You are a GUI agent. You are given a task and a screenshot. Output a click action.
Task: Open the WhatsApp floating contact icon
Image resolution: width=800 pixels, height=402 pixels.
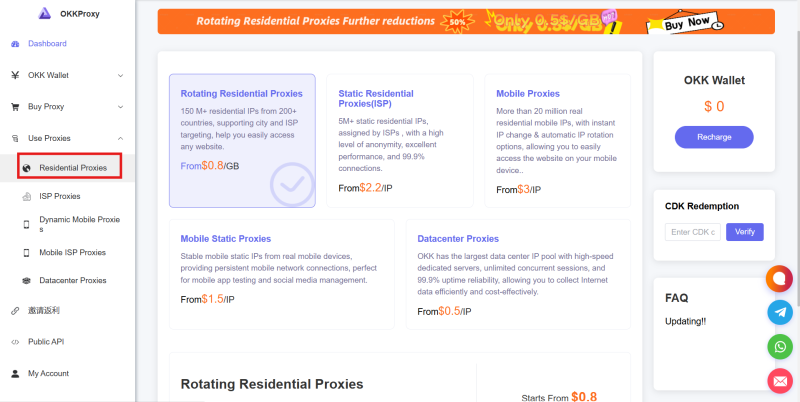(x=780, y=347)
